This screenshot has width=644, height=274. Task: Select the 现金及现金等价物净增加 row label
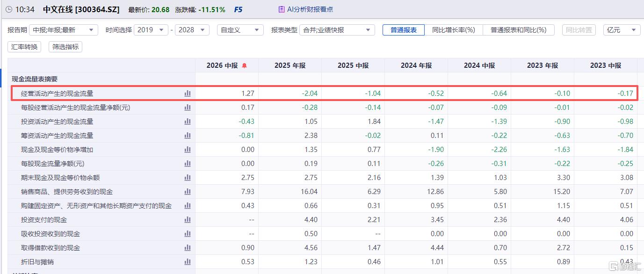point(57,150)
